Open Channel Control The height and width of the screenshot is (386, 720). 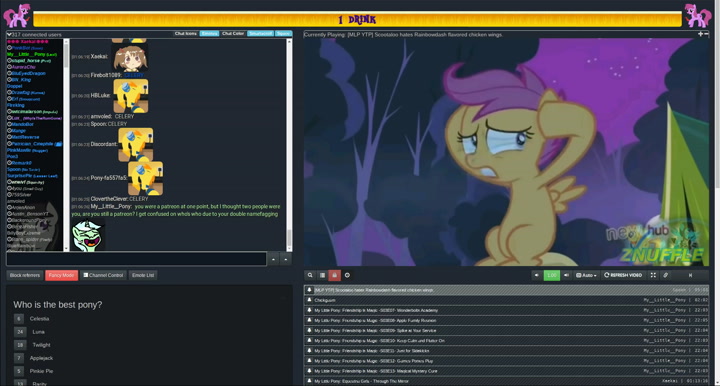[x=103, y=275]
